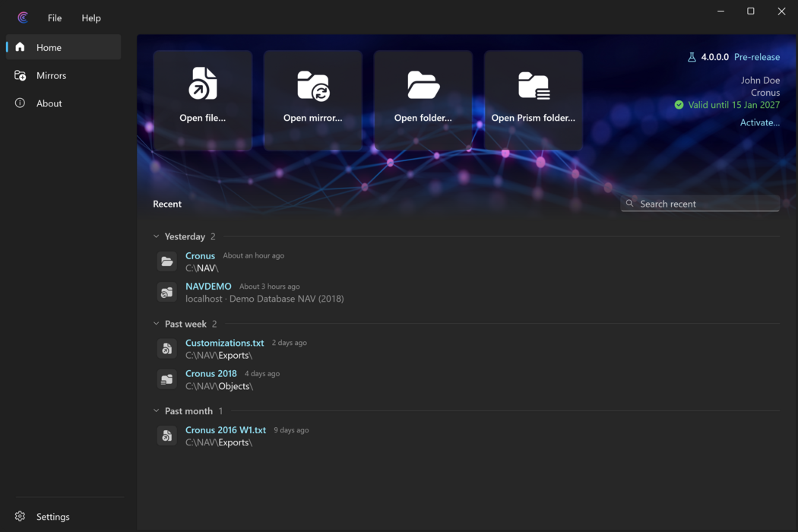Click the pre-release flask icon

pyautogui.click(x=692, y=57)
